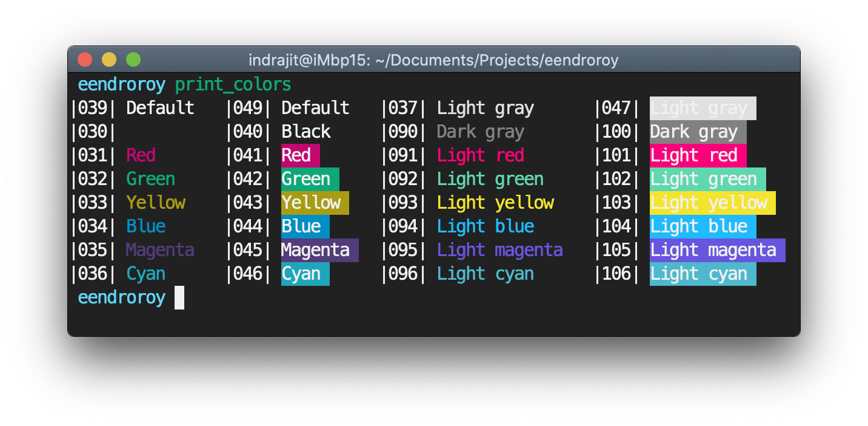Select the Dark gray text beside code 090

click(x=481, y=132)
